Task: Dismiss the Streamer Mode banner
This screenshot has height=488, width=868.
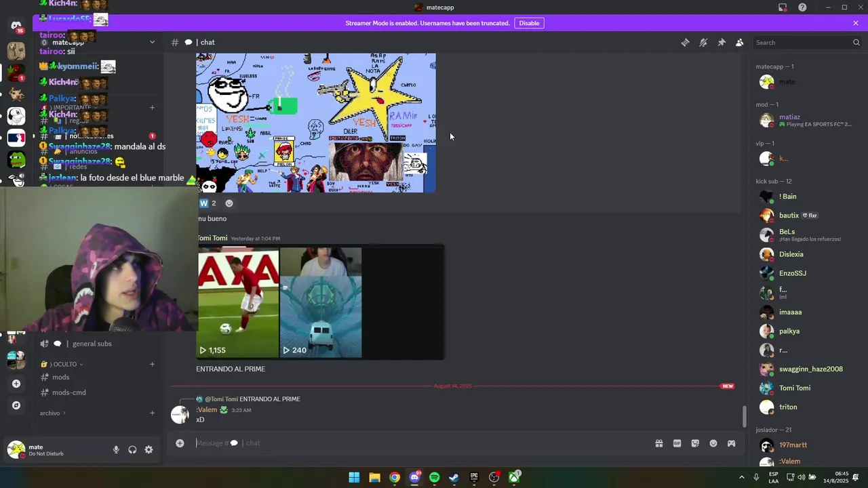Action: pos(856,23)
